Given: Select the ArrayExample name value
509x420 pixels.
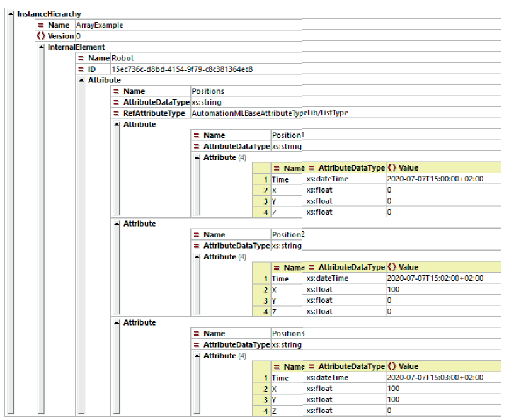Looking at the screenshot, I should 100,25.
